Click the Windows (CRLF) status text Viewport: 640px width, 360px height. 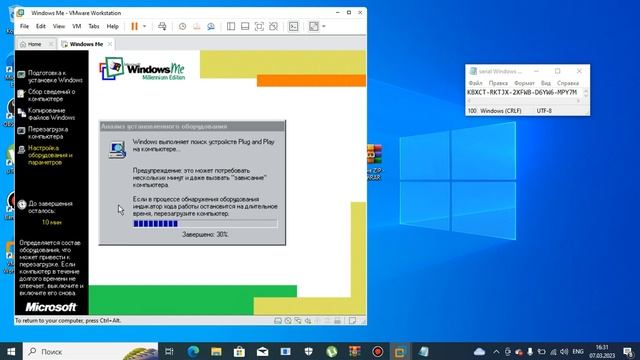pyautogui.click(x=501, y=111)
